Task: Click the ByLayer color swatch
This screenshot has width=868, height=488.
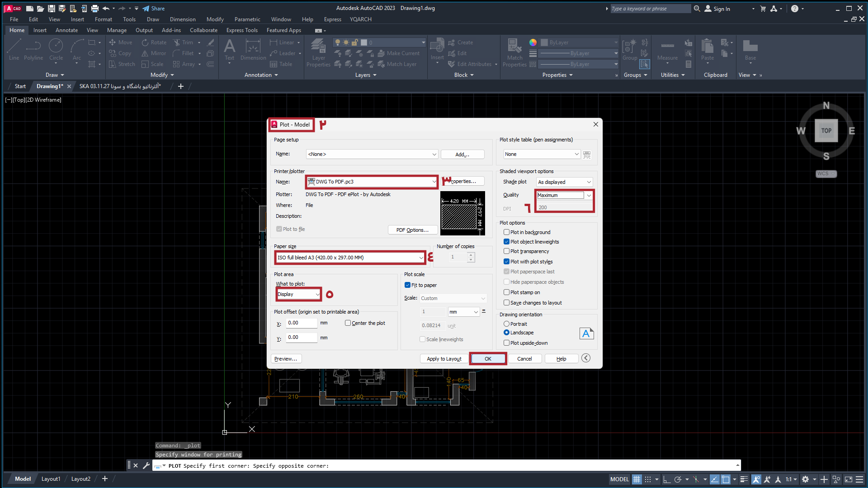Action: click(544, 42)
